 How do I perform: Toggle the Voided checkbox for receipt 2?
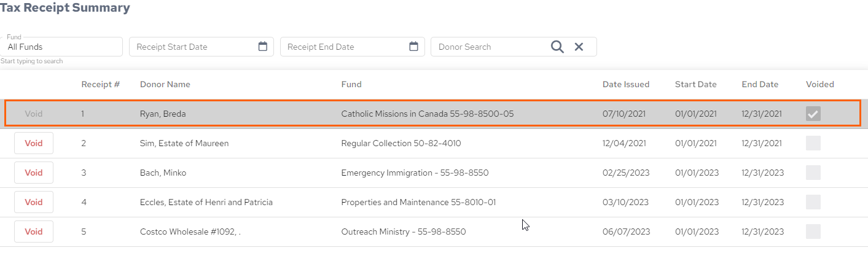click(813, 143)
